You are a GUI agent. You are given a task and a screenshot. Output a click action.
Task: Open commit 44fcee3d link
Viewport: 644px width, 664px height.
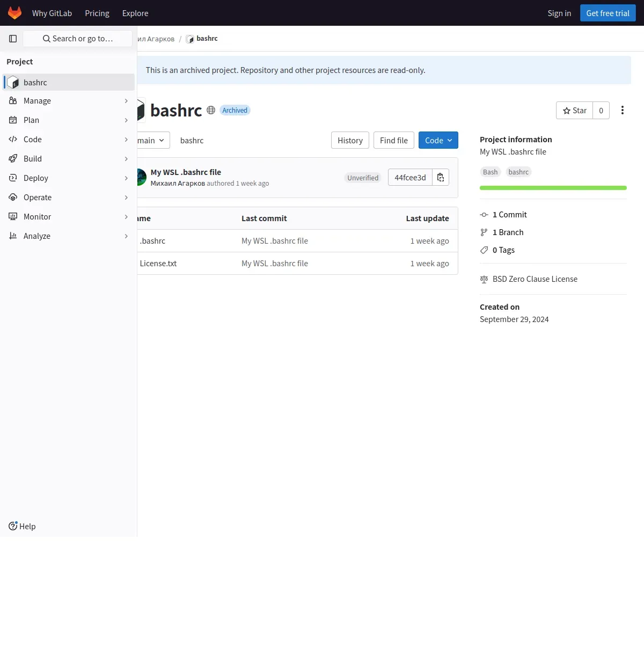click(x=410, y=177)
